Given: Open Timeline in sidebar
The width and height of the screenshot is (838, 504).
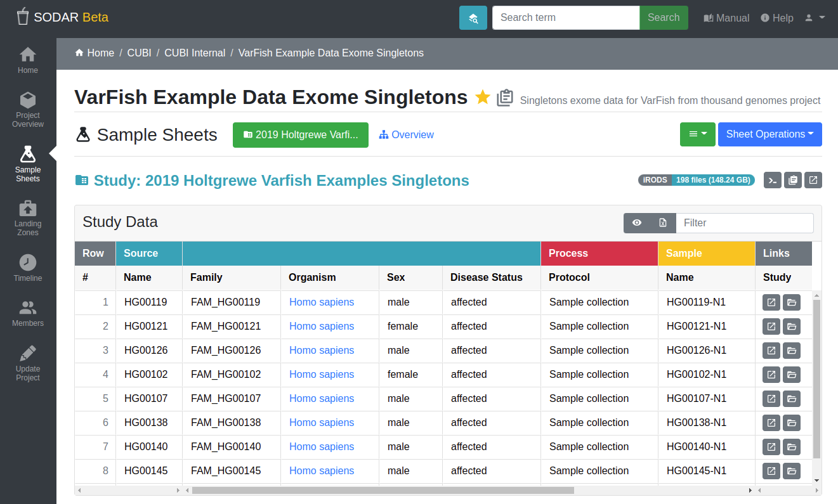Looking at the screenshot, I should [x=28, y=268].
